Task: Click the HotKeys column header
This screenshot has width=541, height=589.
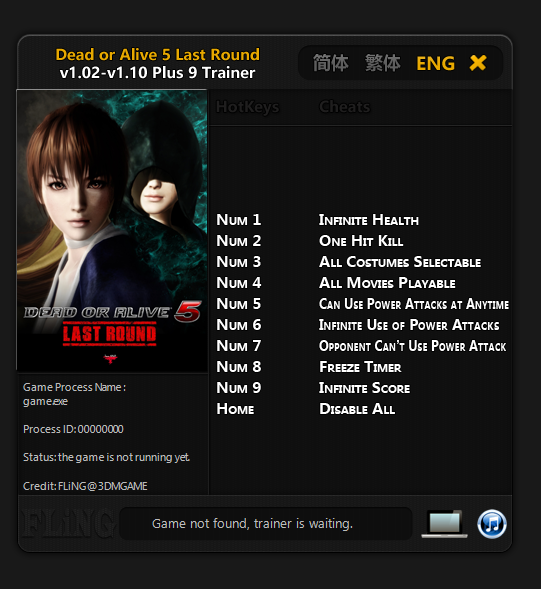Action: pyautogui.click(x=248, y=107)
